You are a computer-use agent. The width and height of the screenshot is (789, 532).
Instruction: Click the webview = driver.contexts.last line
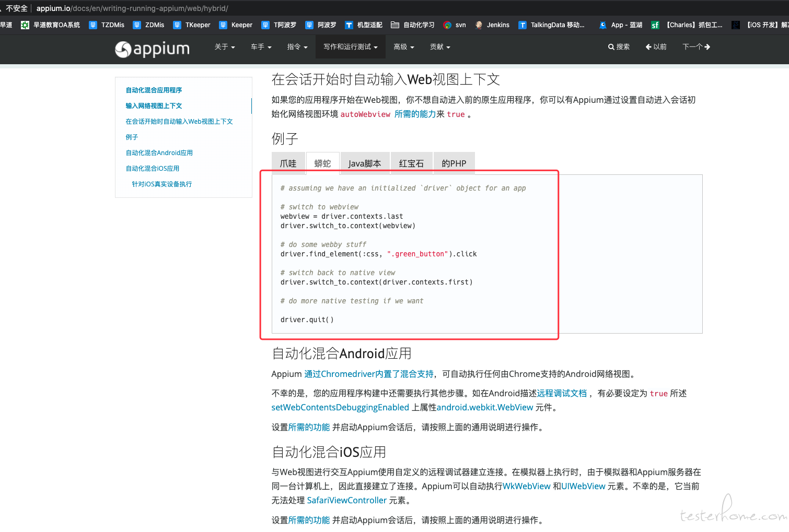[342, 216]
